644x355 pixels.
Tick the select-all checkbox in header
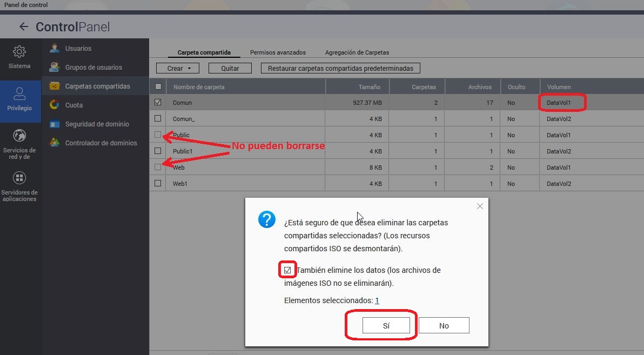[158, 86]
